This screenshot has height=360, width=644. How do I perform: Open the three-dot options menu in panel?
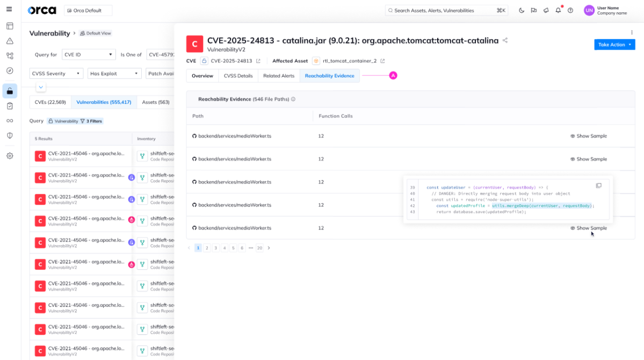(x=632, y=33)
